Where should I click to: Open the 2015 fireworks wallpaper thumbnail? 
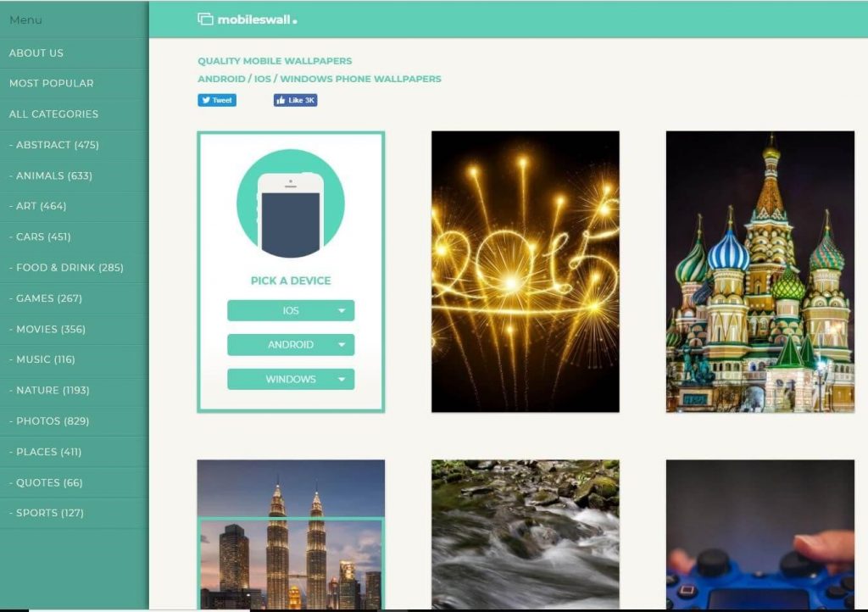(526, 272)
